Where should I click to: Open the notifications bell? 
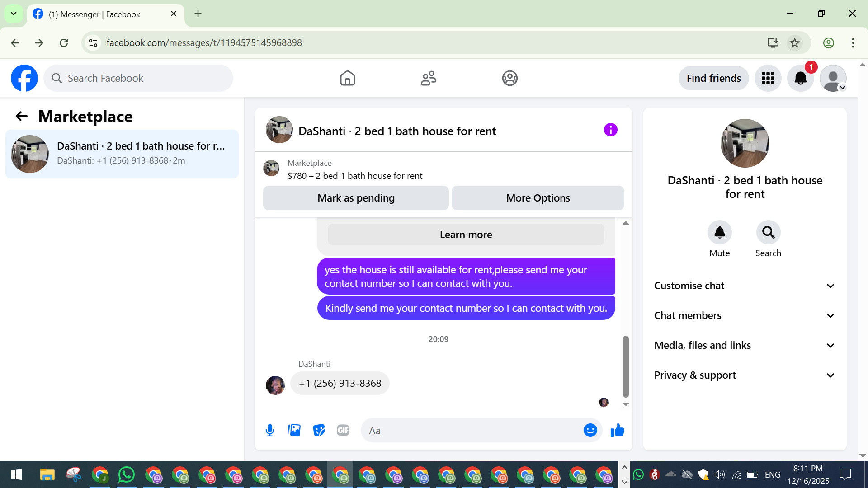(x=801, y=78)
